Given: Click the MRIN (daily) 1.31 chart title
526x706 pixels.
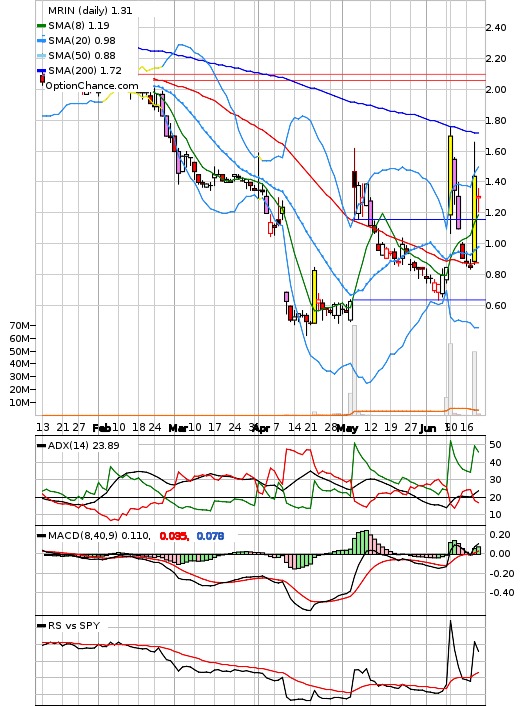Looking at the screenshot, I should pyautogui.click(x=90, y=10).
